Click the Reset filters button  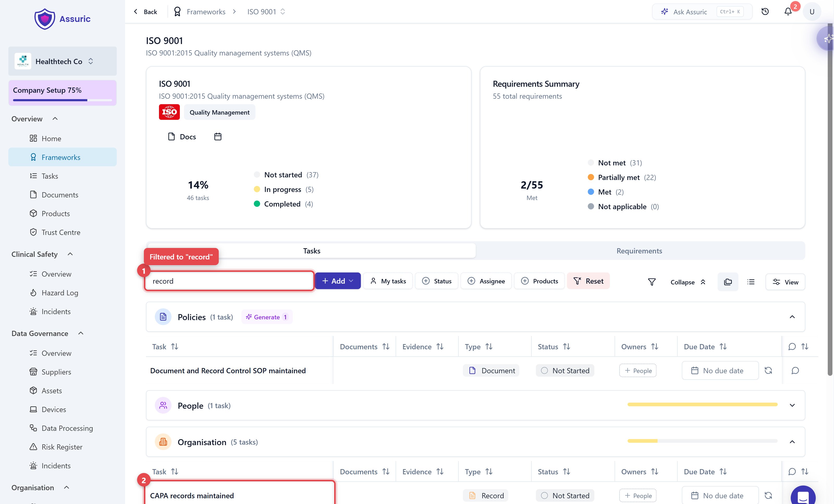click(588, 281)
